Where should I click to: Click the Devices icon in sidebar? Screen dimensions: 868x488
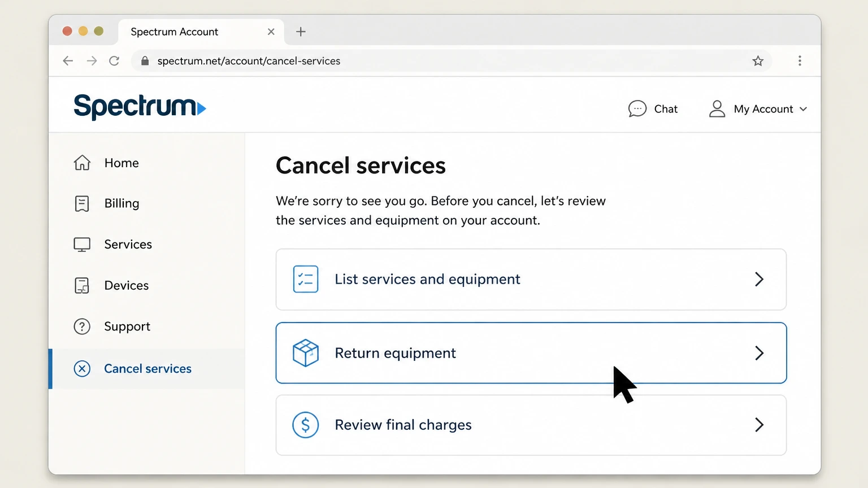(82, 285)
